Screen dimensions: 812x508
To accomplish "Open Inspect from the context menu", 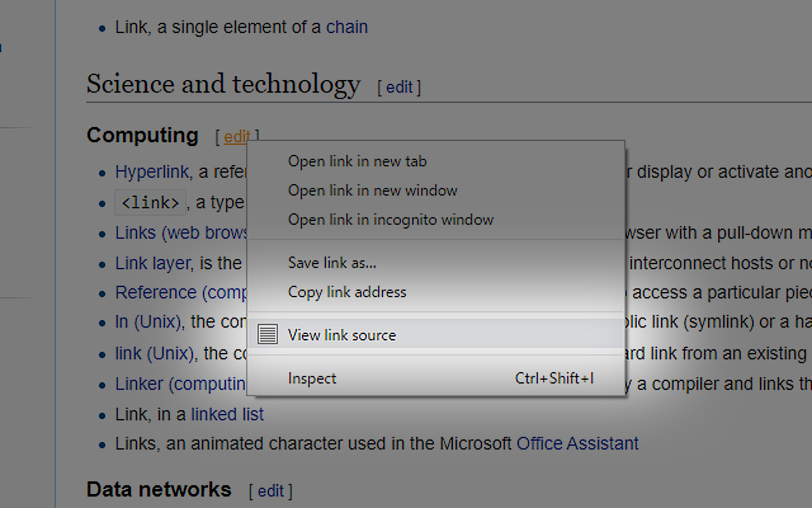I will coord(311,378).
